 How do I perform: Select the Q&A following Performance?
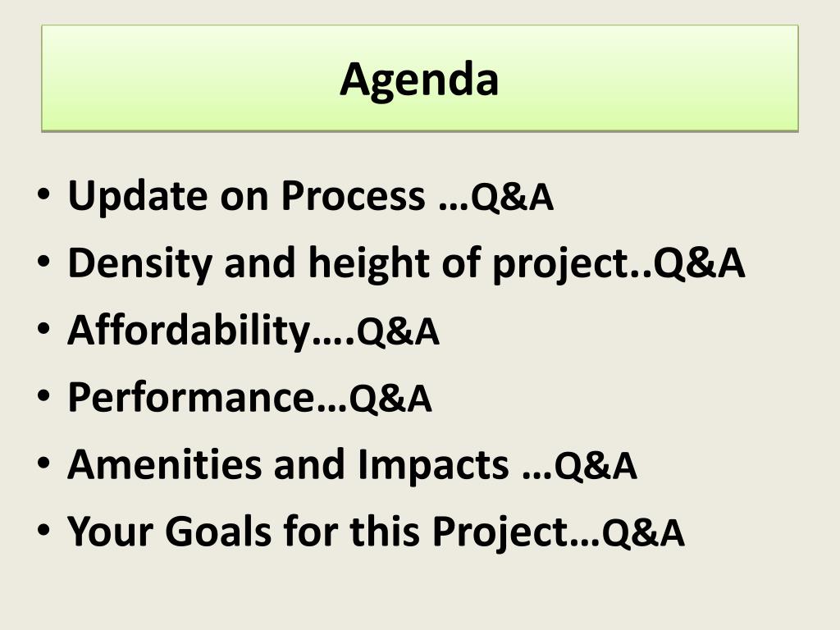390,399
